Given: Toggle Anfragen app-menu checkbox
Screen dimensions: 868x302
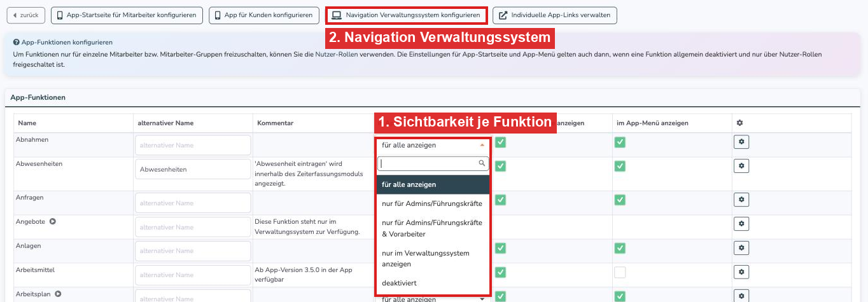Looking at the screenshot, I should 620,200.
